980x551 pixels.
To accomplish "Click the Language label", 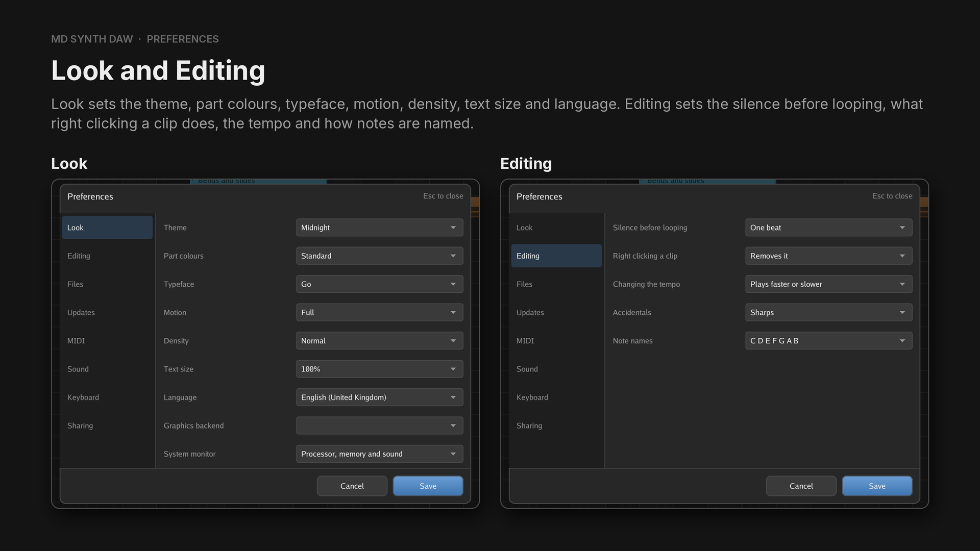I will pyautogui.click(x=180, y=397).
